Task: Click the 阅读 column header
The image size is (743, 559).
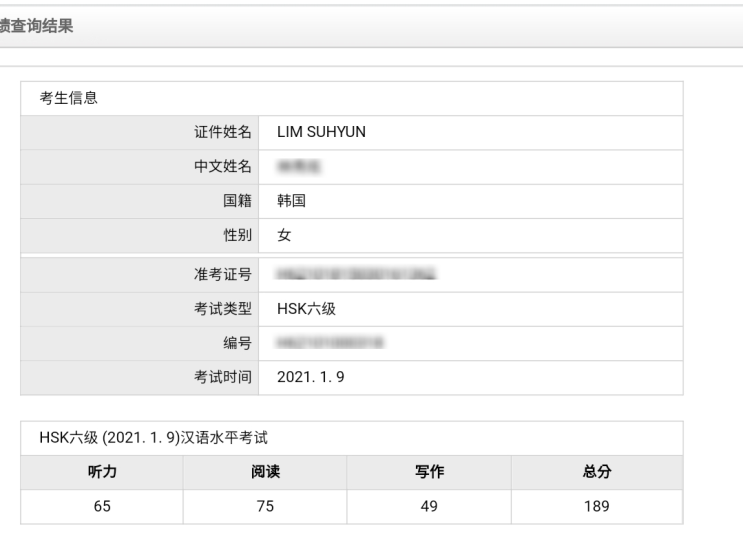Action: pos(265,472)
